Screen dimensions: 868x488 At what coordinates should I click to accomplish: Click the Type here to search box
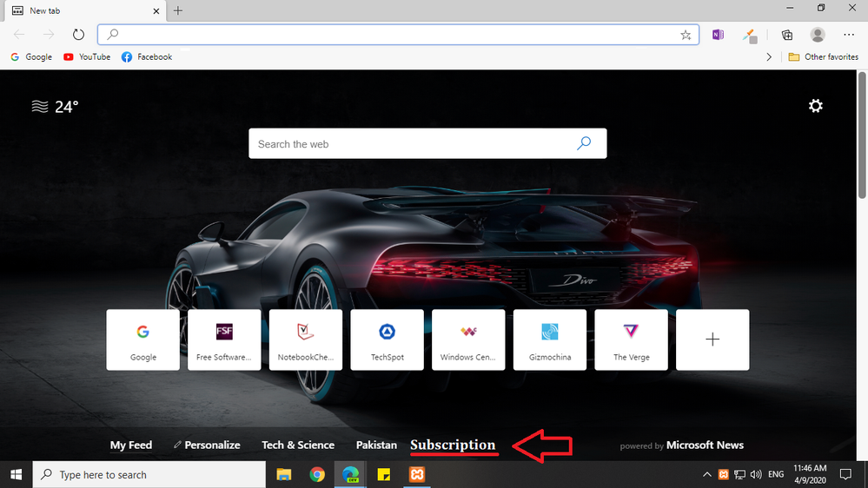coord(149,475)
